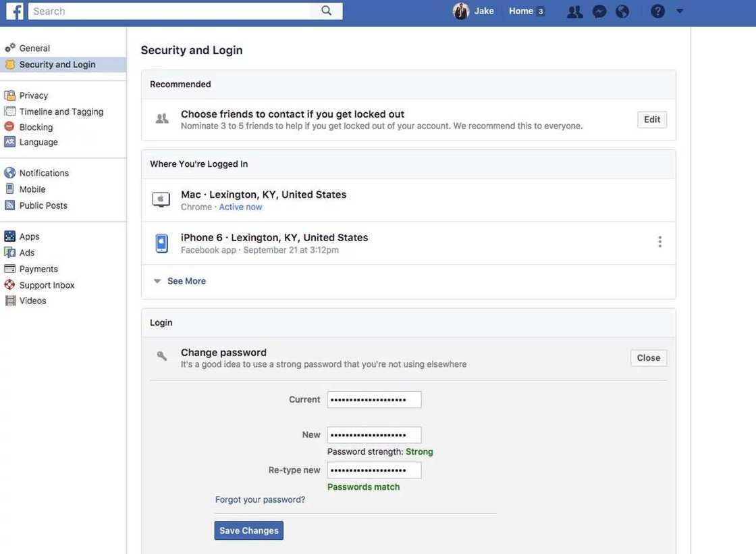Open the Help question mark icon
The height and width of the screenshot is (554, 756).
(657, 11)
